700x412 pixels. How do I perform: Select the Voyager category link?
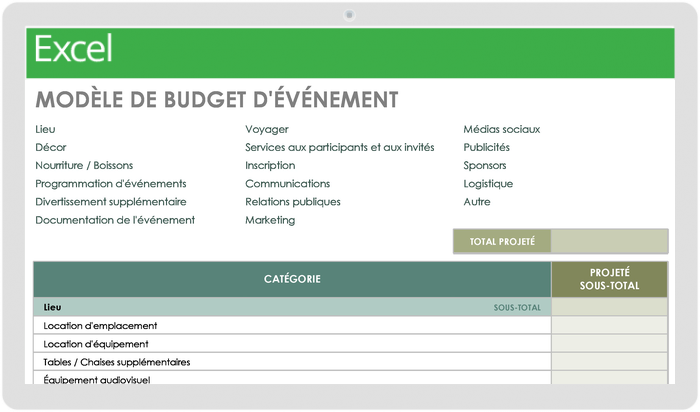pyautogui.click(x=267, y=129)
